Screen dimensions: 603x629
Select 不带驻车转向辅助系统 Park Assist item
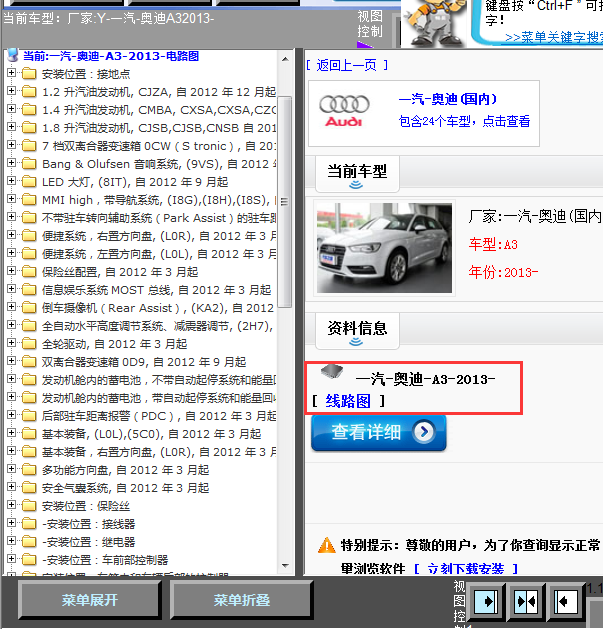point(159,218)
